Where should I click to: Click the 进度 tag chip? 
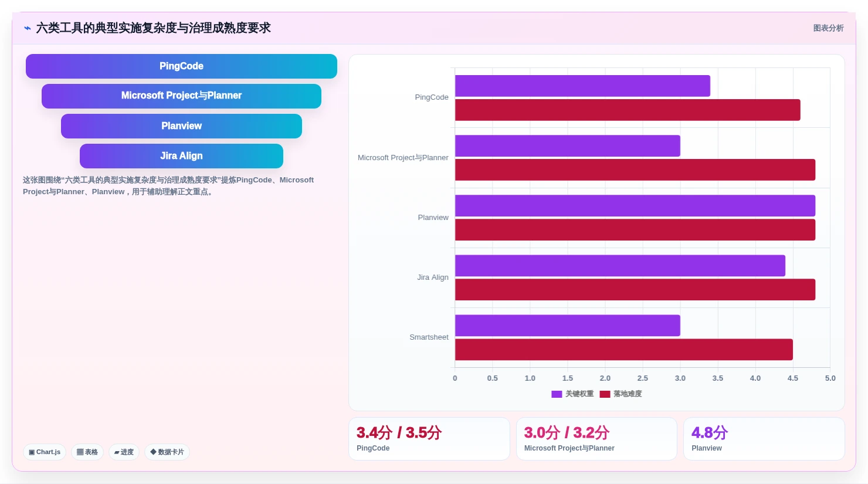124,452
